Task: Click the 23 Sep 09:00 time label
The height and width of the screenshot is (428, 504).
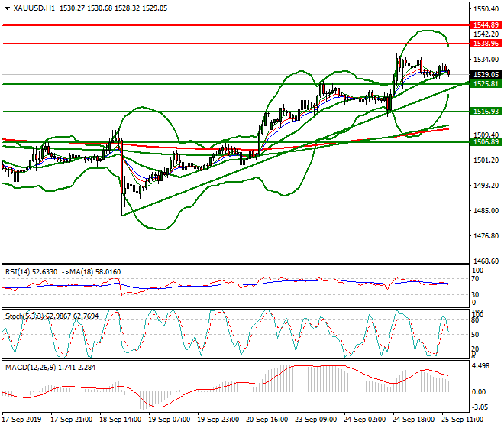Action: tap(315, 420)
